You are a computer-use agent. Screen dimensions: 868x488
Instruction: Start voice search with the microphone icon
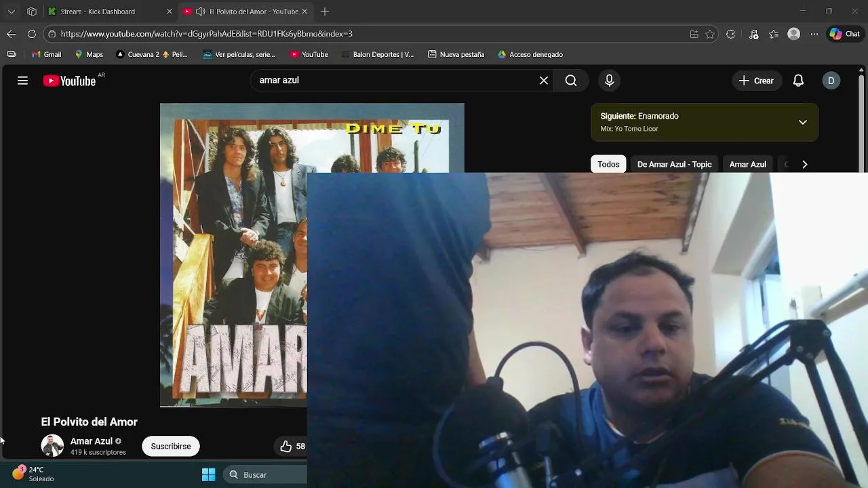tap(609, 81)
